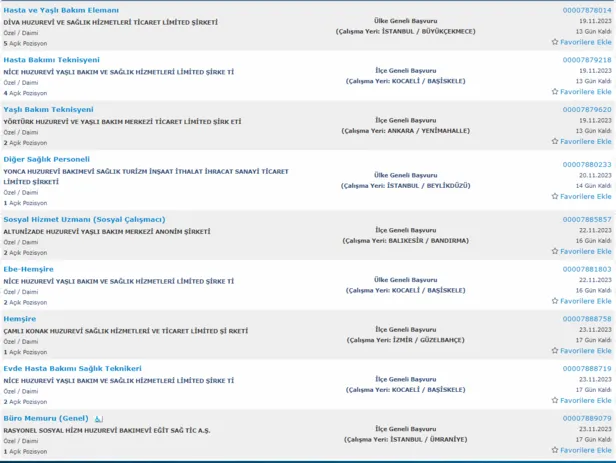Click star icon for Evde Hasta Bakımı listing

(x=556, y=401)
